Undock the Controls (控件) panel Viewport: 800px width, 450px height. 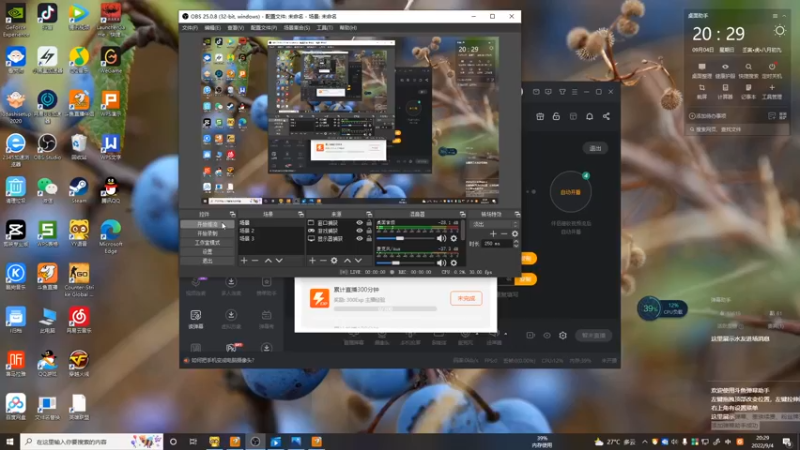pyautogui.click(x=232, y=214)
